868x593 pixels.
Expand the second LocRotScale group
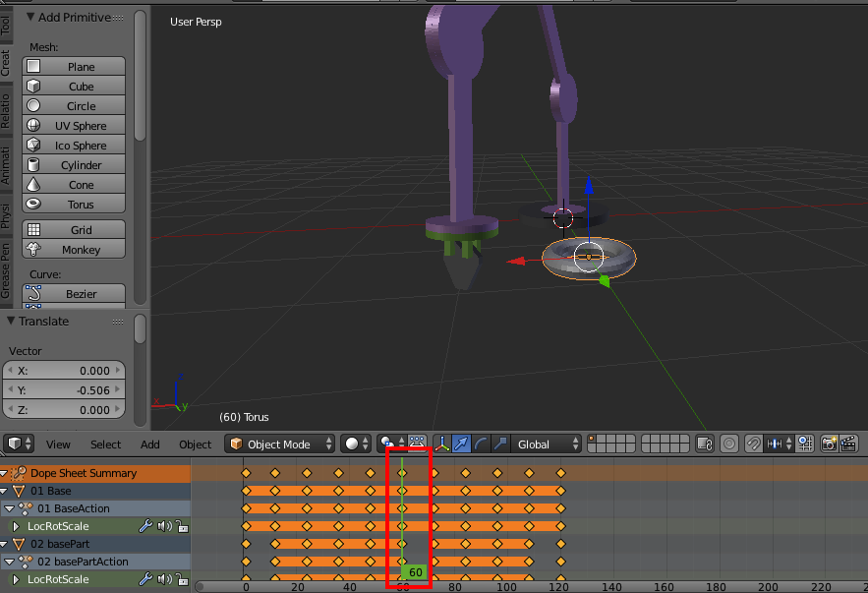16,579
